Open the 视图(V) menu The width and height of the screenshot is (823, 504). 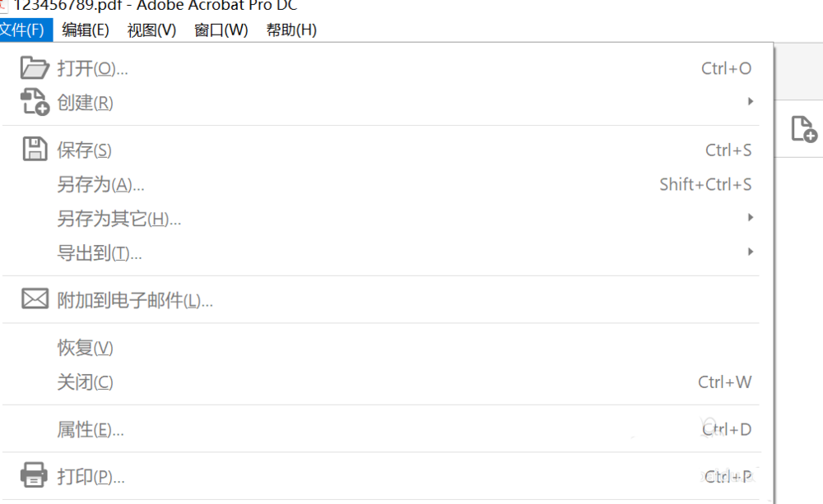151,30
